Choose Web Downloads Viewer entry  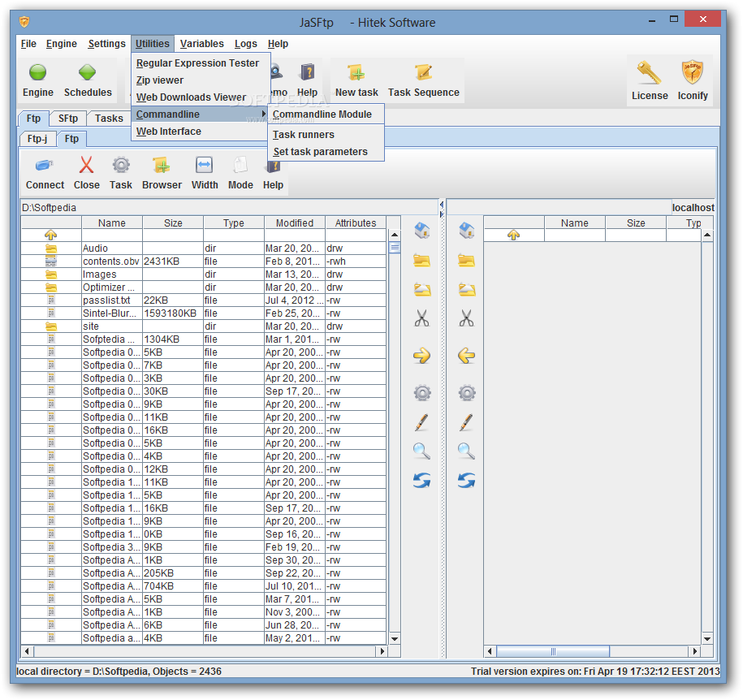(201, 97)
